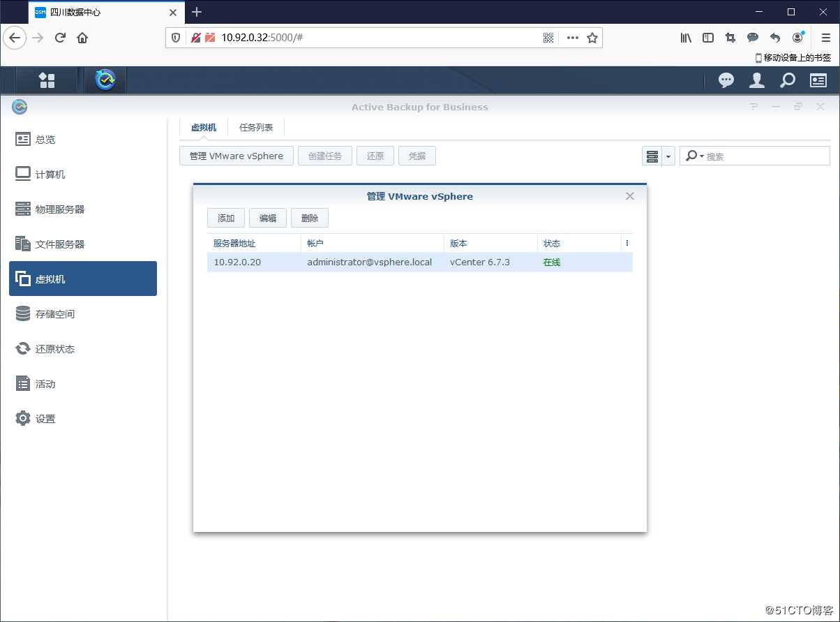840x622 pixels.
Task: Click the browser address bar URL
Action: 262,38
